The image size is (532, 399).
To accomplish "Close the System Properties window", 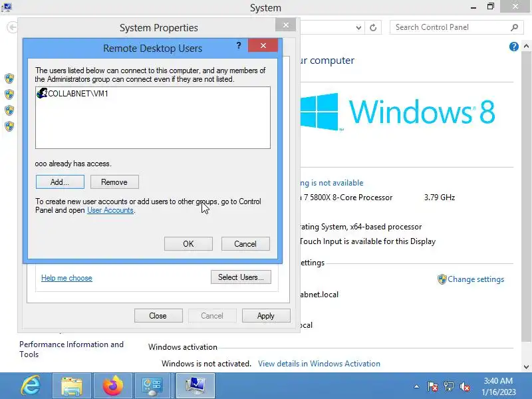I will [x=286, y=25].
